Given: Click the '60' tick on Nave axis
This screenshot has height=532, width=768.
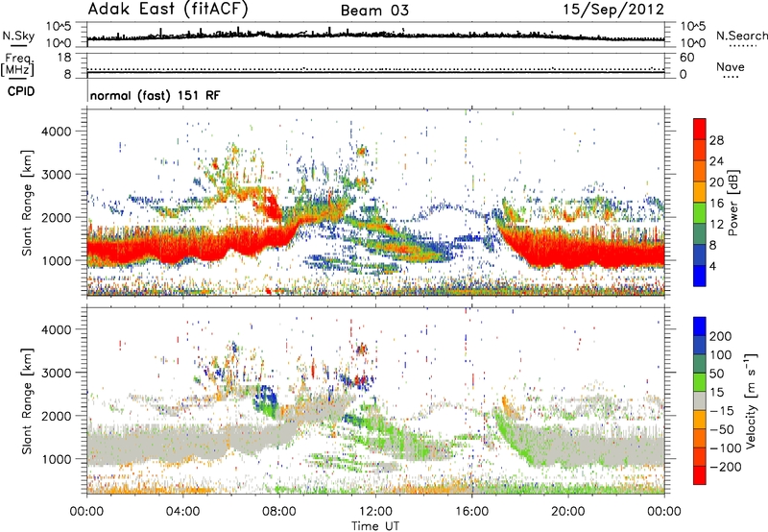Looking at the screenshot, I should [x=687, y=58].
